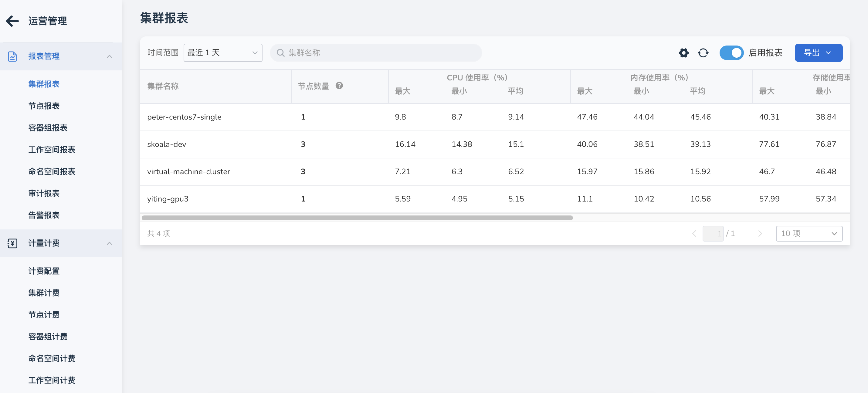Click the 内存使用率 (%) header
The height and width of the screenshot is (393, 868).
point(659,77)
